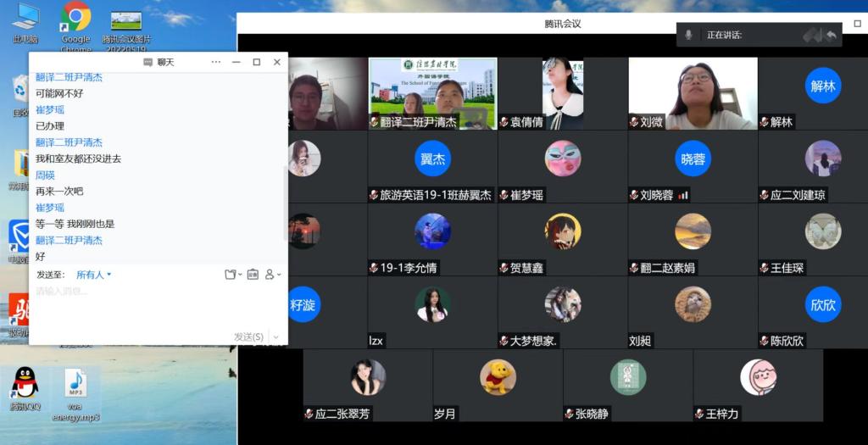Select 刘微's video tile
This screenshot has height=445, width=868.
tap(693, 93)
